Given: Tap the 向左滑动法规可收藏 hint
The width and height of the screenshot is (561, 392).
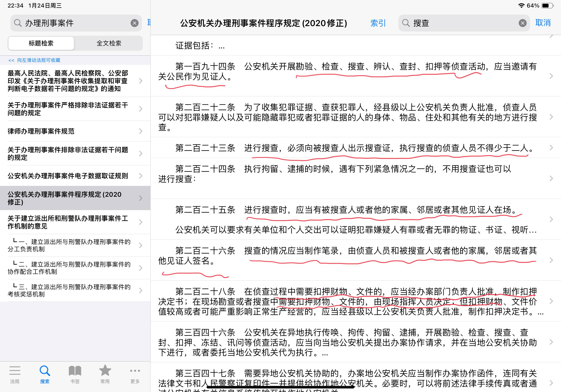Looking at the screenshot, I should point(34,60).
